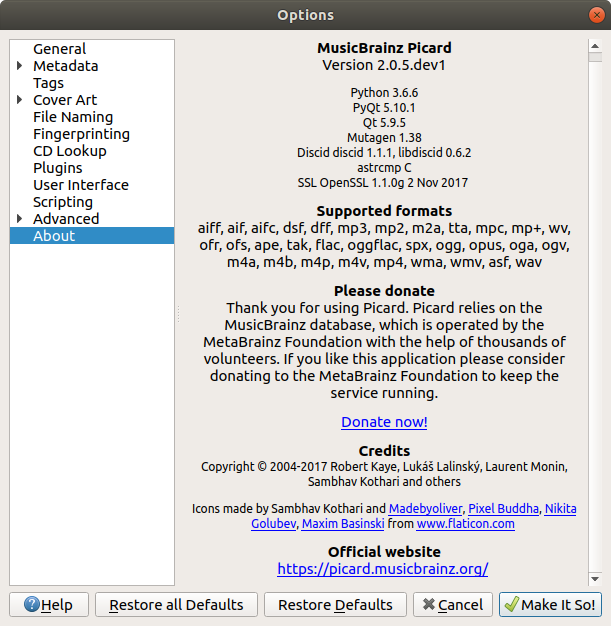Viewport: 611px width, 626px height.
Task: Click the Make It So! button
Action: click(x=550, y=605)
